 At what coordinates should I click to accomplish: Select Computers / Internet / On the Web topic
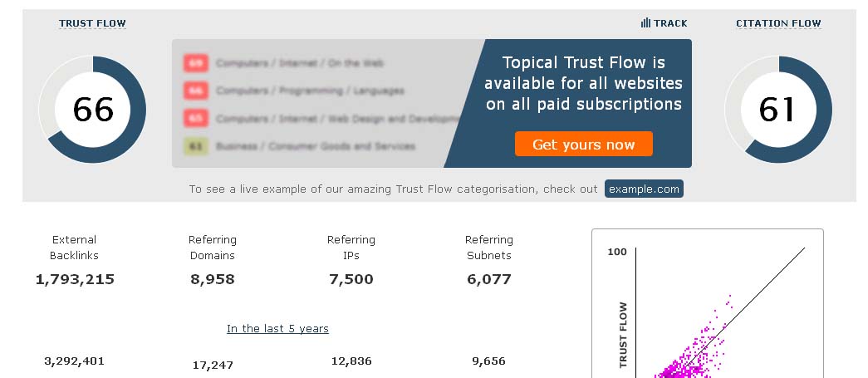coord(300,63)
